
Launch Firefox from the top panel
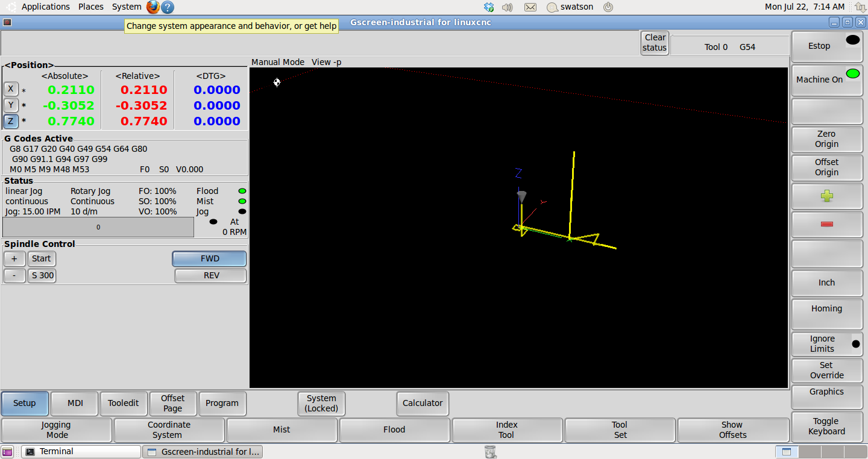[x=153, y=7]
